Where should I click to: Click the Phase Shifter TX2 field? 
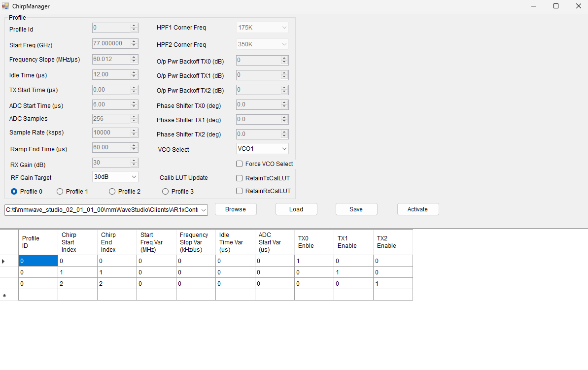262,134
